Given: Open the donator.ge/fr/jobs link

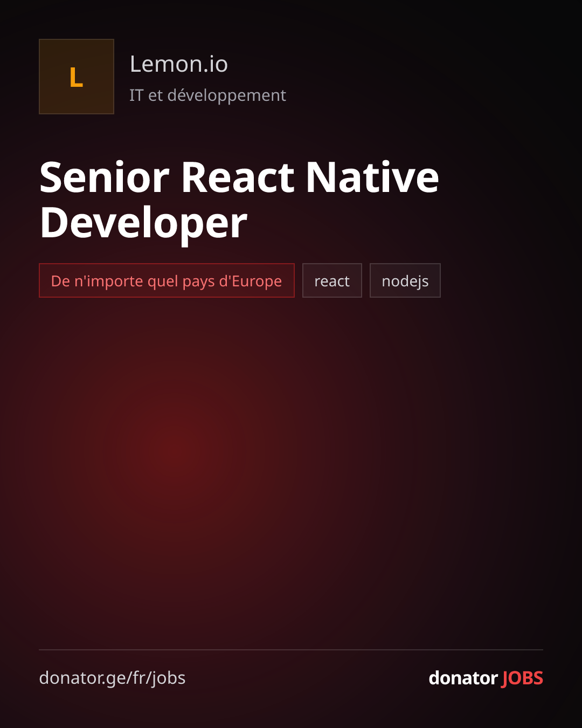Looking at the screenshot, I should pyautogui.click(x=112, y=678).
